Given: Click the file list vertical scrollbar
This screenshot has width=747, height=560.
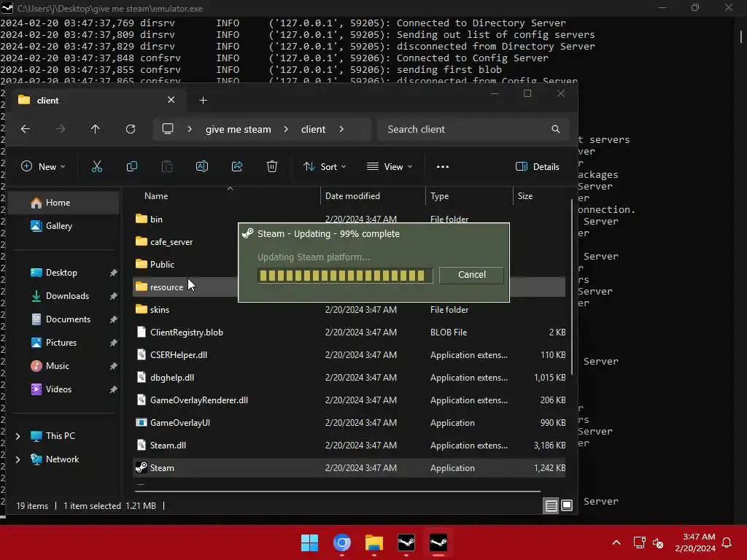Looking at the screenshot, I should tap(572, 287).
